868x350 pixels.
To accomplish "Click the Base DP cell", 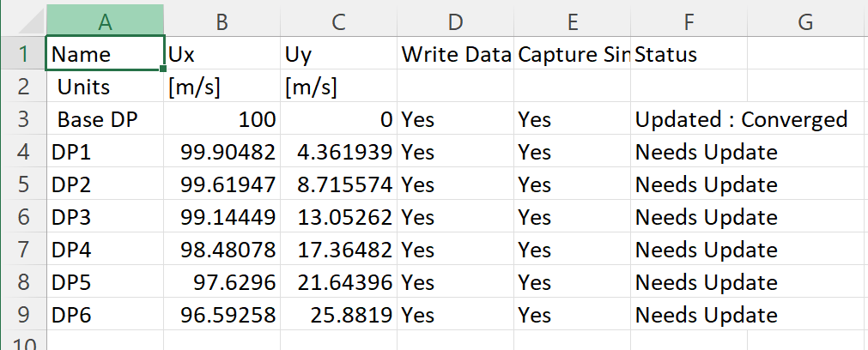I will tap(105, 119).
